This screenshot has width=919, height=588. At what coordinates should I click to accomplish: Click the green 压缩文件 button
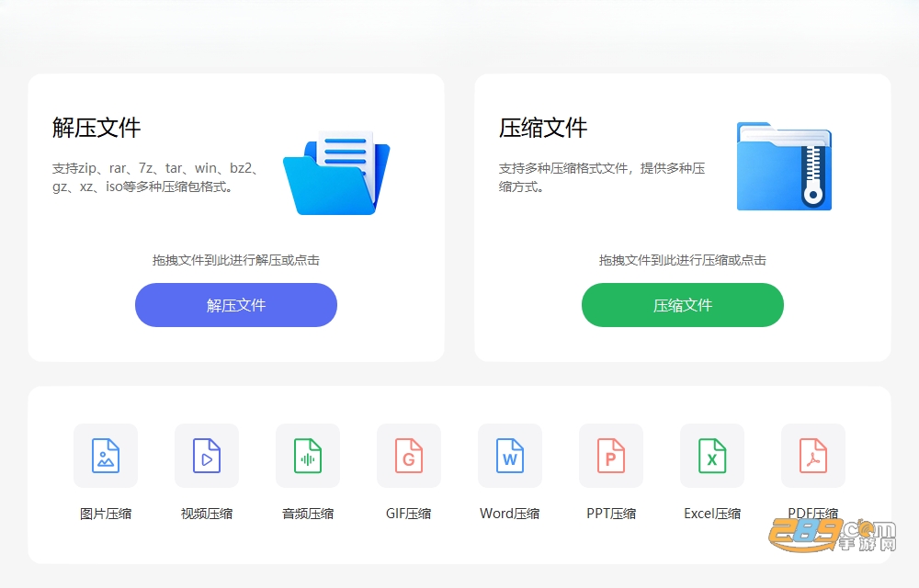(683, 305)
